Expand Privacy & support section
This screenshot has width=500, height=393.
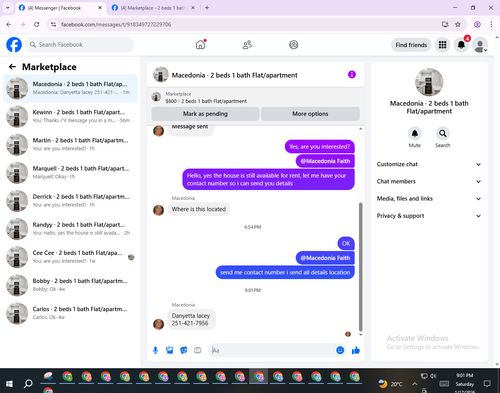point(429,216)
